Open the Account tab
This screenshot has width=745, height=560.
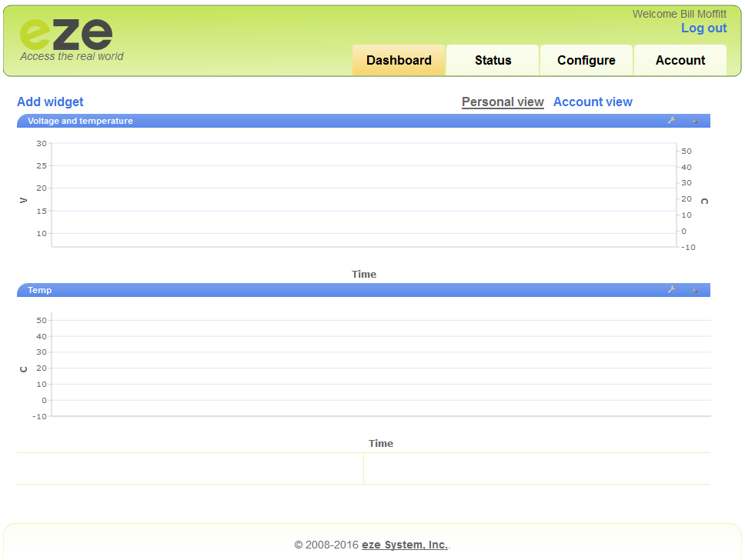click(680, 60)
